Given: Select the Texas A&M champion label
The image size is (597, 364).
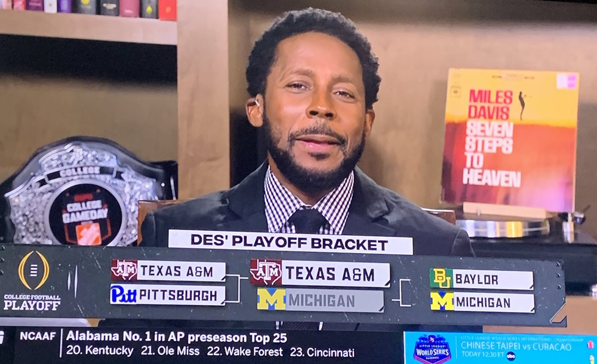Looking at the screenshot, I should [x=336, y=274].
